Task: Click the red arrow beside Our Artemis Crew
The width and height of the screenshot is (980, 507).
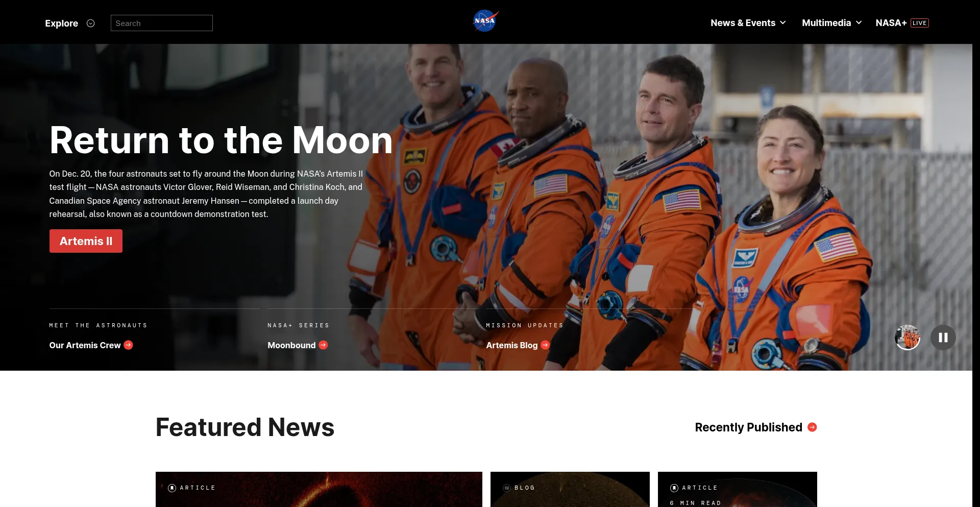Action: 128,345
